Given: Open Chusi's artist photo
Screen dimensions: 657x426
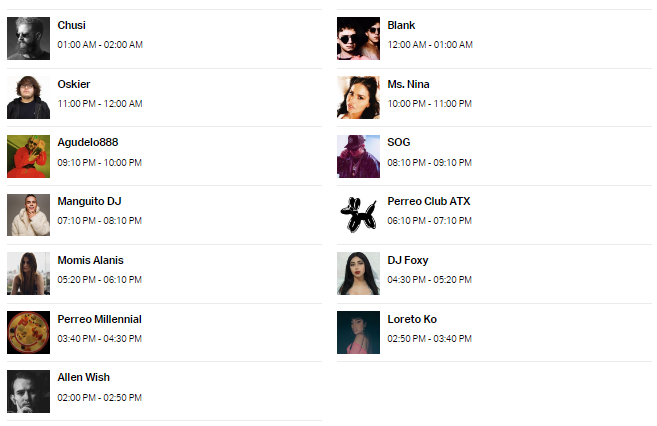Looking at the screenshot, I should (x=28, y=39).
